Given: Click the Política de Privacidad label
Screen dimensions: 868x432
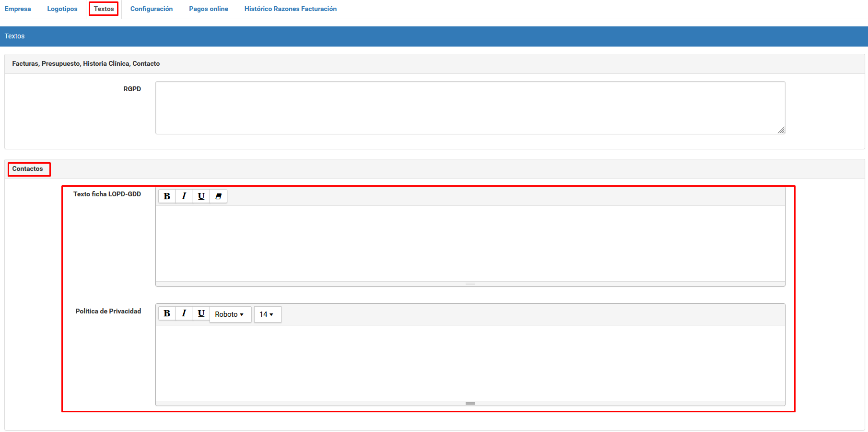Looking at the screenshot, I should pos(108,312).
